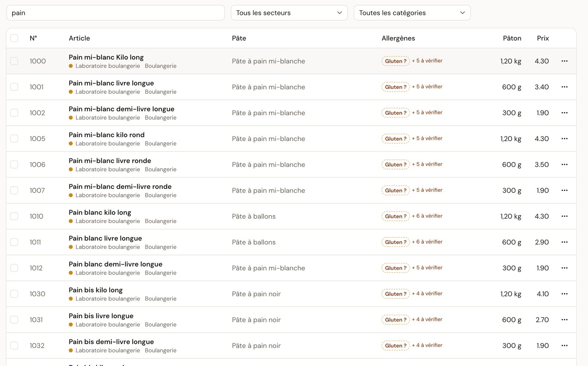Sort by the 'Article' column header

tap(79, 38)
